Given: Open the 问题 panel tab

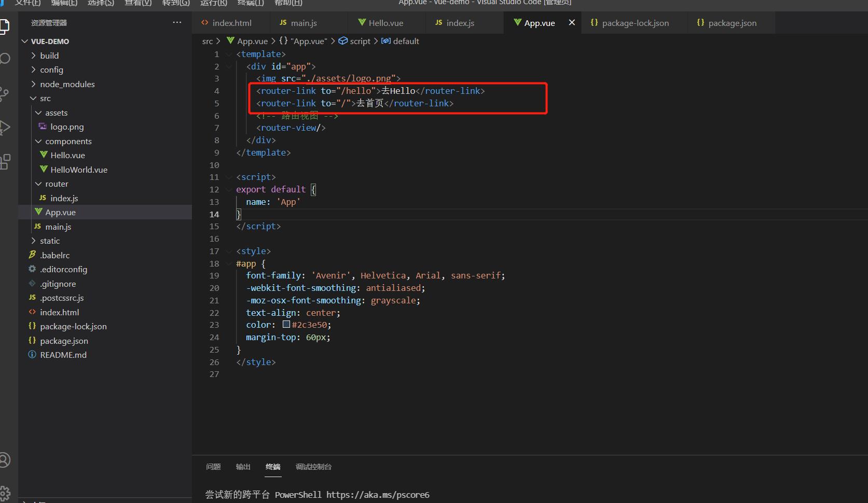Looking at the screenshot, I should [213, 467].
